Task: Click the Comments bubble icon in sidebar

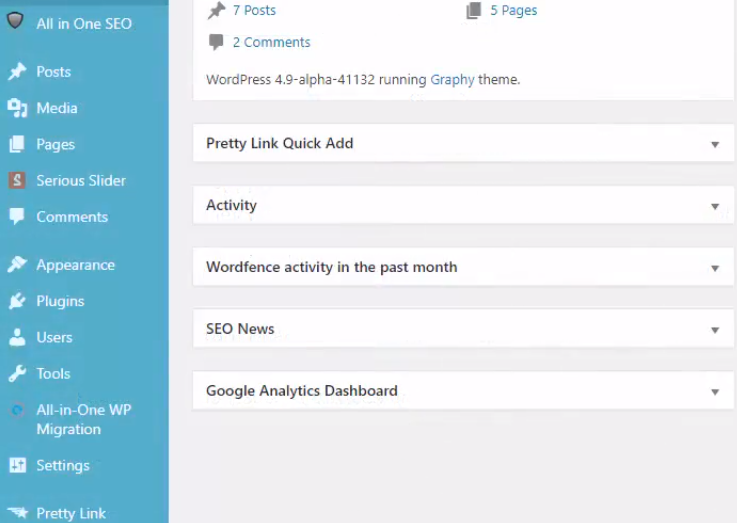Action: pyautogui.click(x=17, y=217)
